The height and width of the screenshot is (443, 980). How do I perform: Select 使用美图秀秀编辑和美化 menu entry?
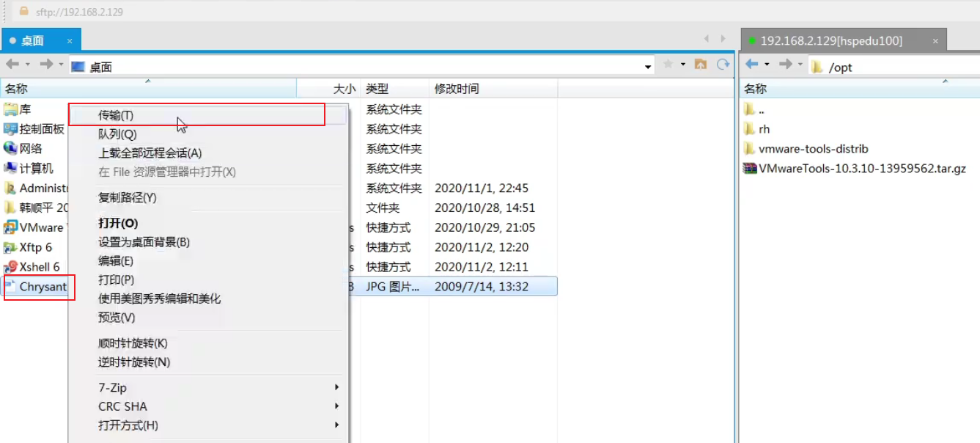pos(208,299)
